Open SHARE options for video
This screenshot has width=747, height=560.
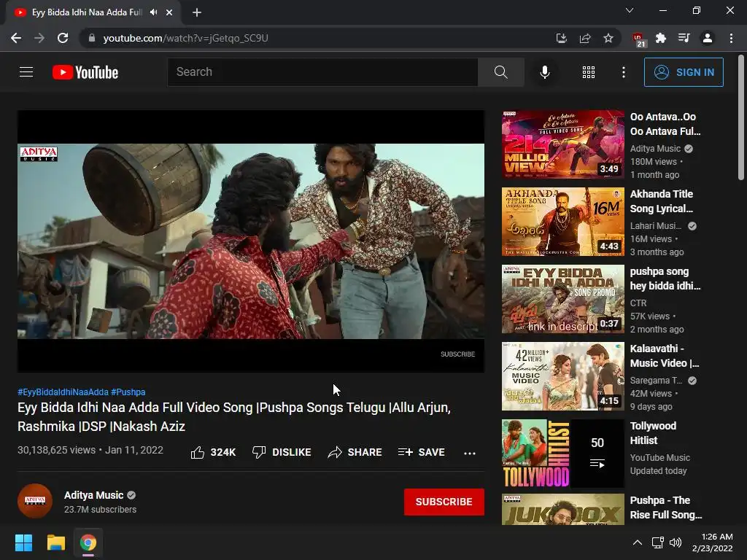(x=355, y=452)
